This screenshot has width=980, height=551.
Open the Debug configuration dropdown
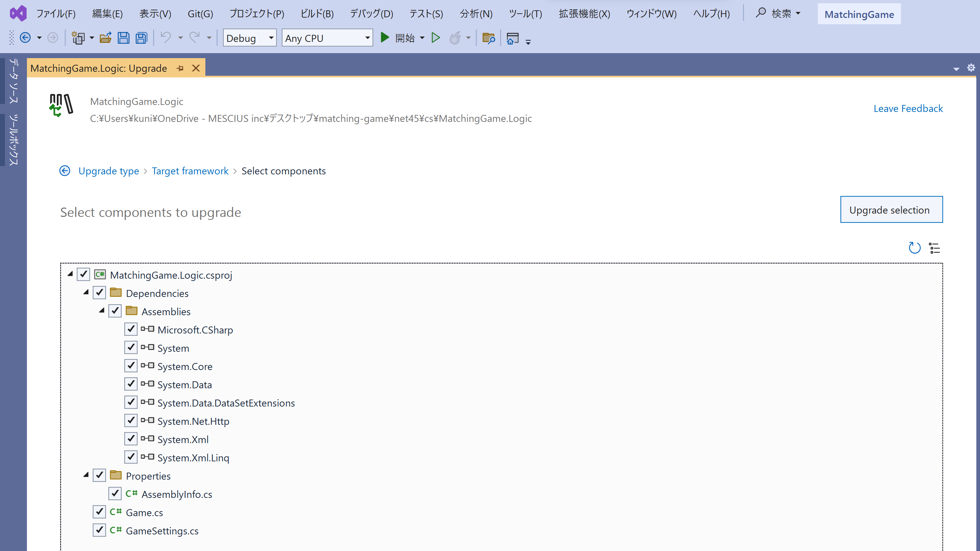click(x=250, y=38)
